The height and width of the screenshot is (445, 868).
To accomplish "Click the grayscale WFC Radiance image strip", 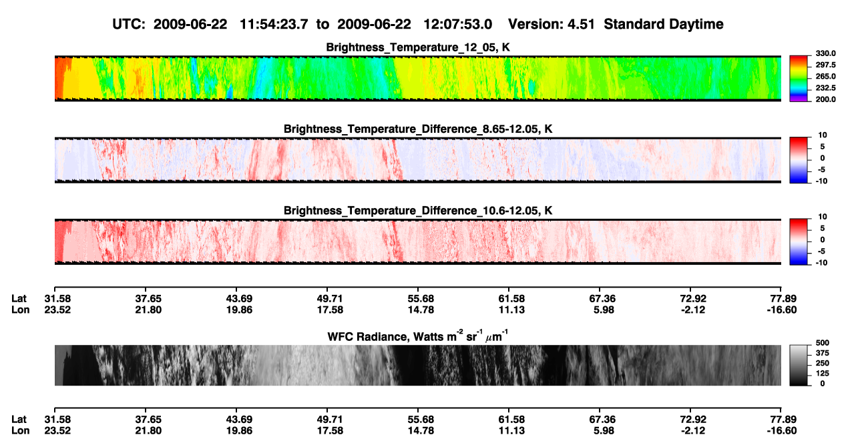I will (x=418, y=365).
